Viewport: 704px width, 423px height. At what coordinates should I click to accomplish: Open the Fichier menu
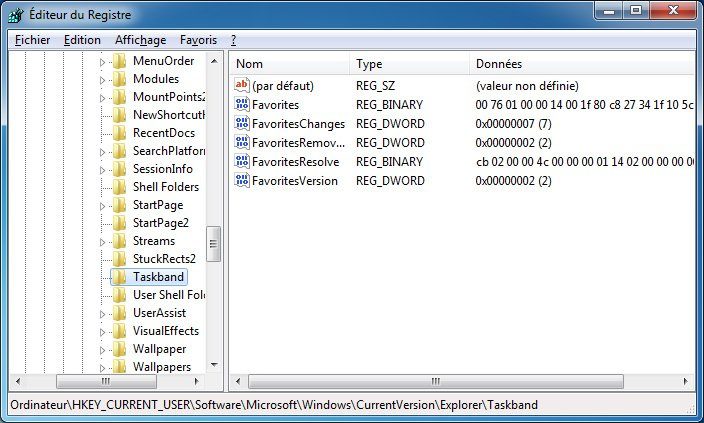[32, 40]
